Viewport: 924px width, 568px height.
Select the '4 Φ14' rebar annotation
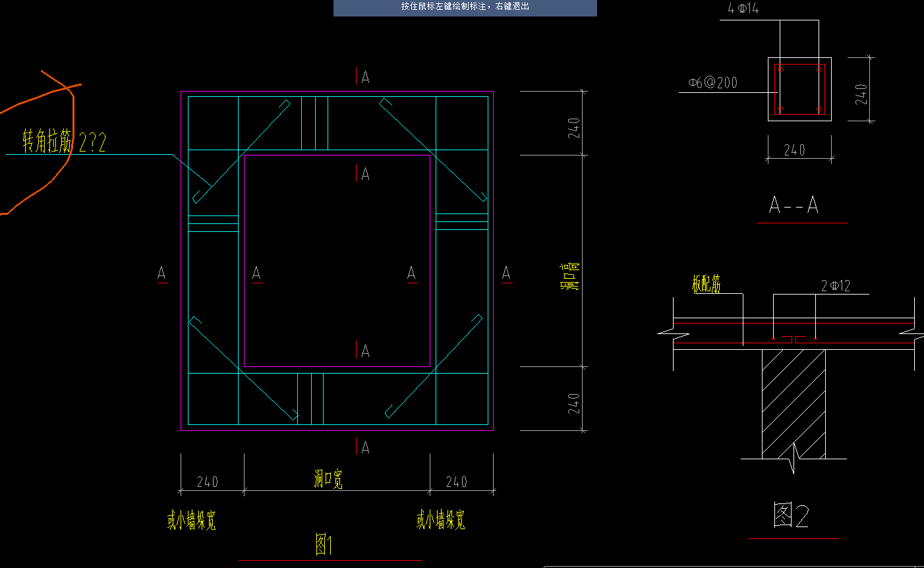[x=743, y=8]
